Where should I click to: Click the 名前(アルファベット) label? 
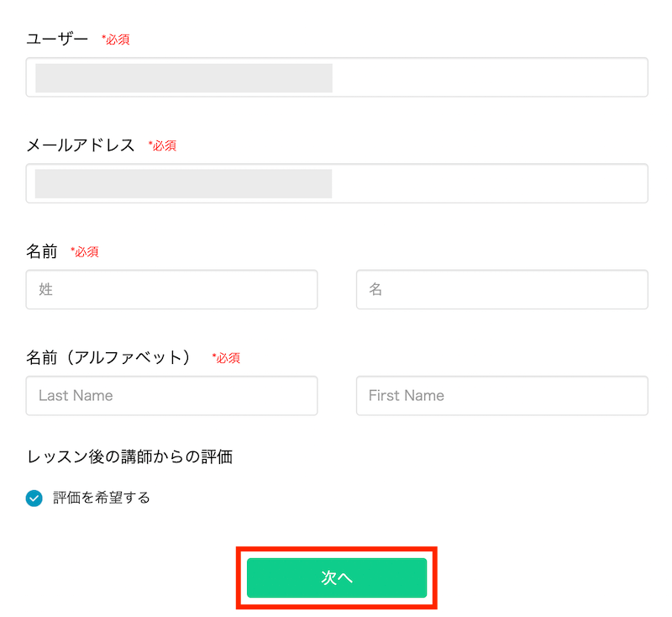pyautogui.click(x=108, y=357)
